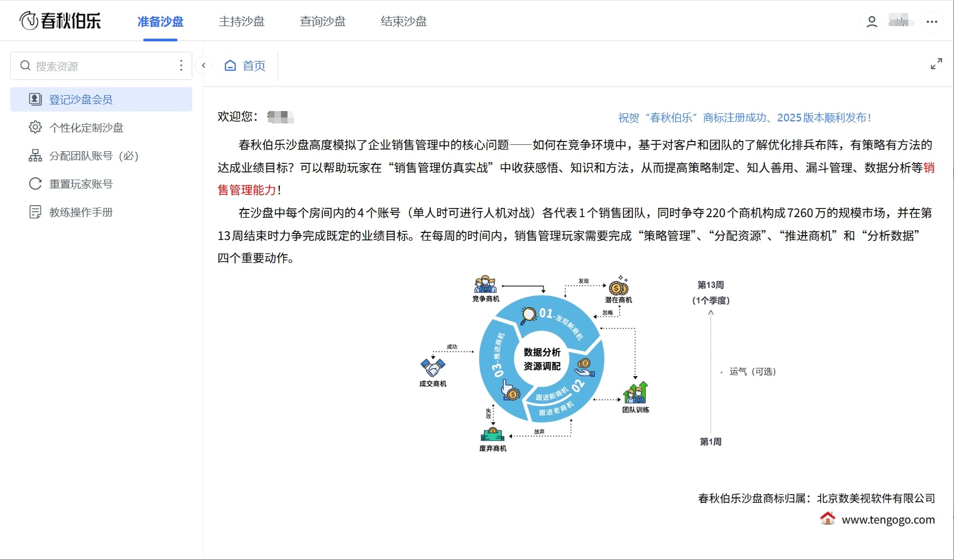This screenshot has width=954, height=560.
Task: Open the three-dot more menu in header
Action: point(932,22)
